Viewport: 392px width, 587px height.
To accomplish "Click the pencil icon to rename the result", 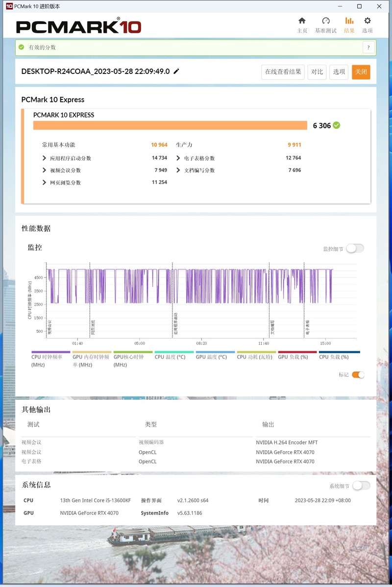I will tap(176, 71).
